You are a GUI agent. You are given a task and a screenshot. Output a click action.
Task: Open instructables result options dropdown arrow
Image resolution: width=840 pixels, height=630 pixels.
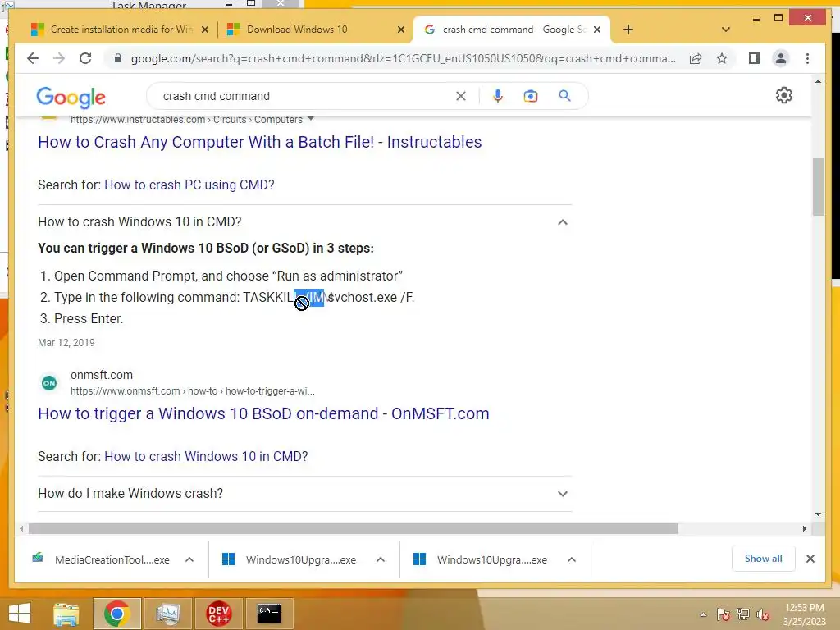(x=311, y=119)
